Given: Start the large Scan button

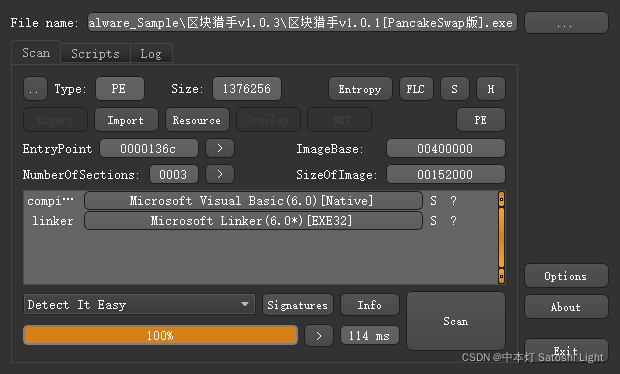Looking at the screenshot, I should [456, 321].
